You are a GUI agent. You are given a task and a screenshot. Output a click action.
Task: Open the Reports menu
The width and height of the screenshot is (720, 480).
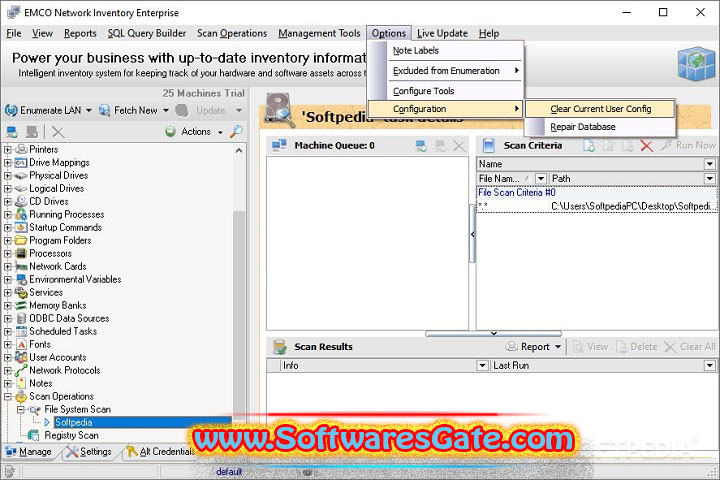(x=80, y=33)
